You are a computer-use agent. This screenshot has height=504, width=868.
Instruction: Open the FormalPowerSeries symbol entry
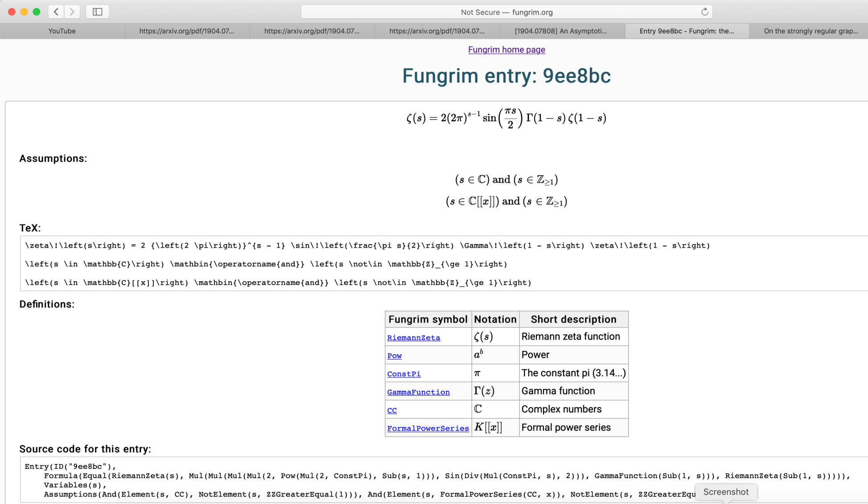click(x=428, y=428)
